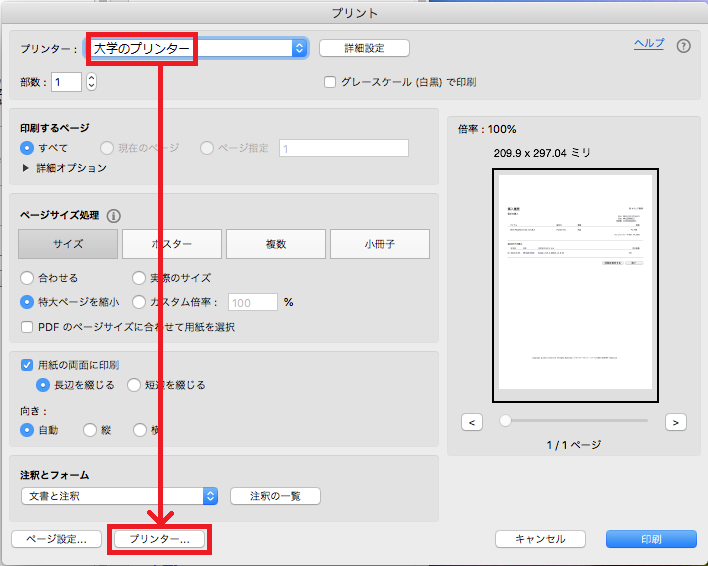
Task: Click the copies stepper arrows
Action: pos(92,82)
